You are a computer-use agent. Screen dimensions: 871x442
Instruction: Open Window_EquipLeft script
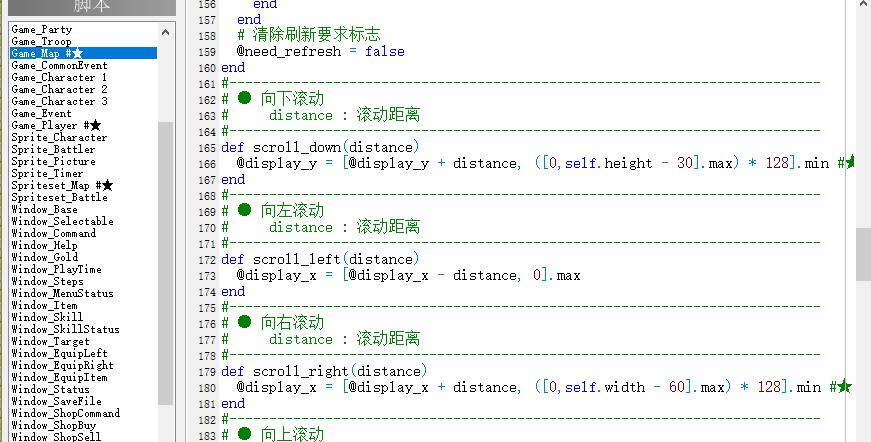click(59, 353)
